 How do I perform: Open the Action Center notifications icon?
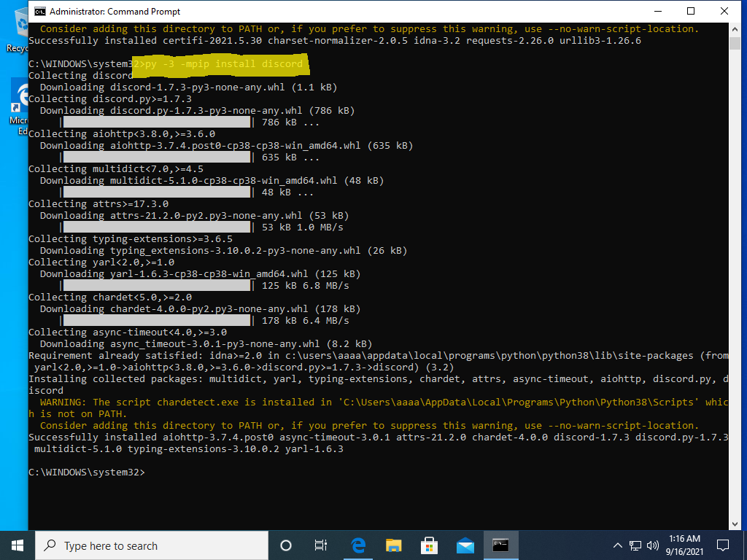[x=723, y=545]
